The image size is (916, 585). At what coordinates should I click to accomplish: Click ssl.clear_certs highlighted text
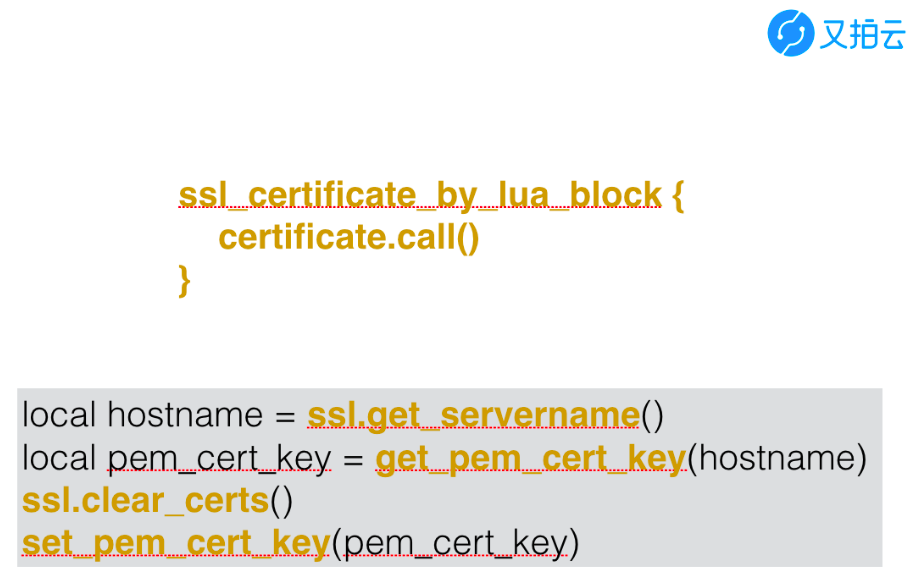(x=145, y=501)
